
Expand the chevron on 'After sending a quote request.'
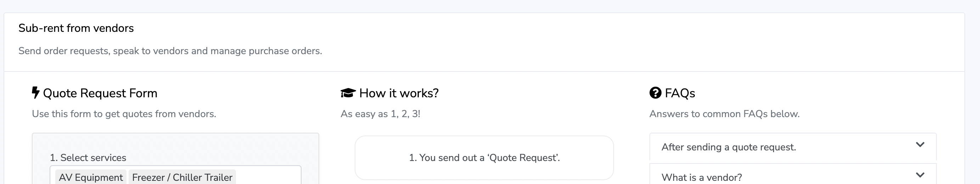pyautogui.click(x=920, y=144)
